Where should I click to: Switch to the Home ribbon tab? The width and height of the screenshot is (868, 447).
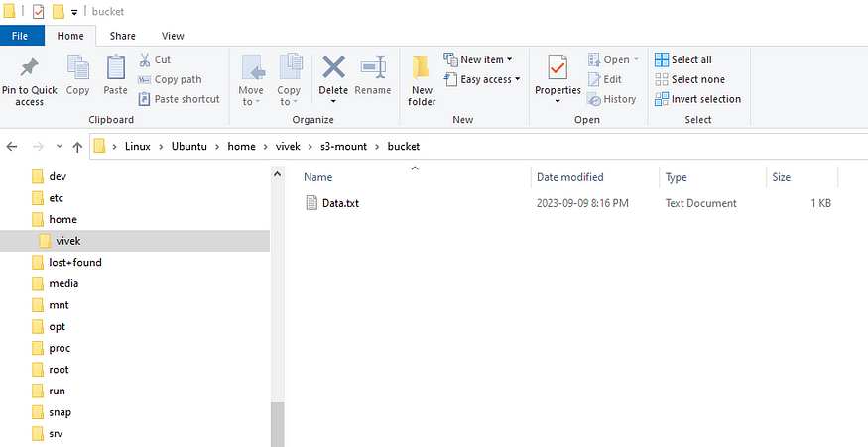pyautogui.click(x=70, y=36)
